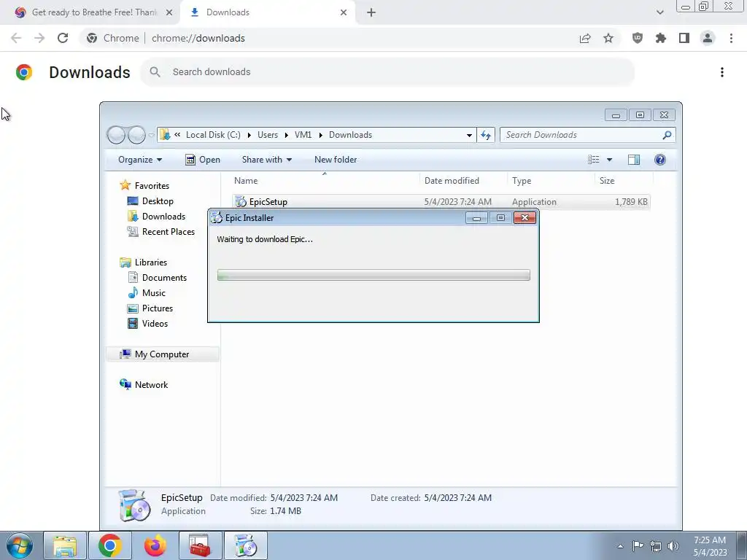
Task: Click the search magnifier in Chrome Downloads
Action: coord(155,72)
